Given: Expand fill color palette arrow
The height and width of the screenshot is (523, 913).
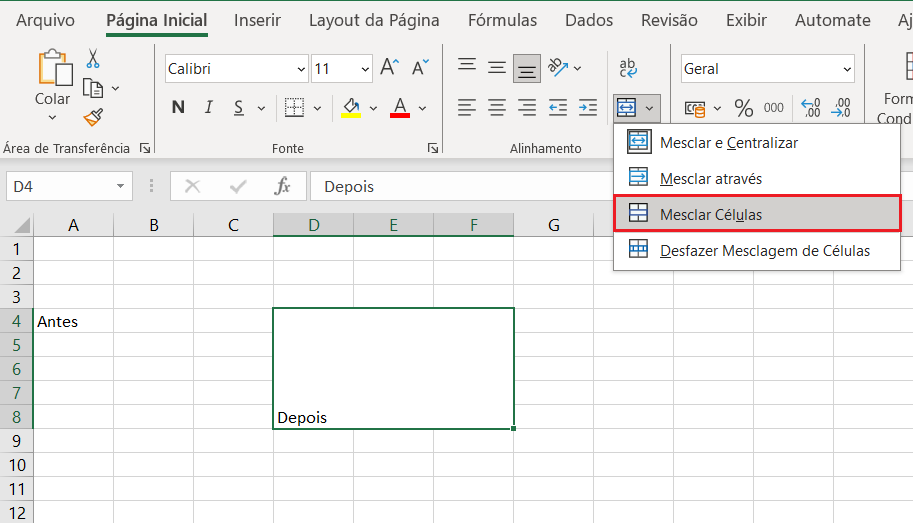Looking at the screenshot, I should pos(373,108).
